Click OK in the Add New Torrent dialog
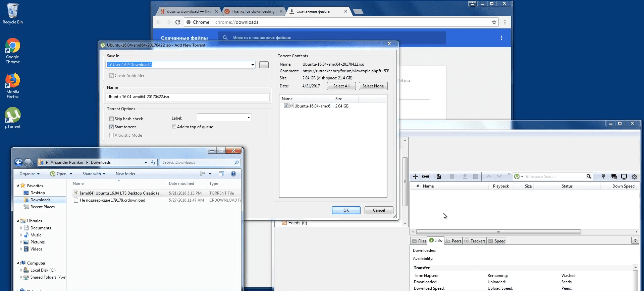The width and height of the screenshot is (644, 291). [346, 210]
